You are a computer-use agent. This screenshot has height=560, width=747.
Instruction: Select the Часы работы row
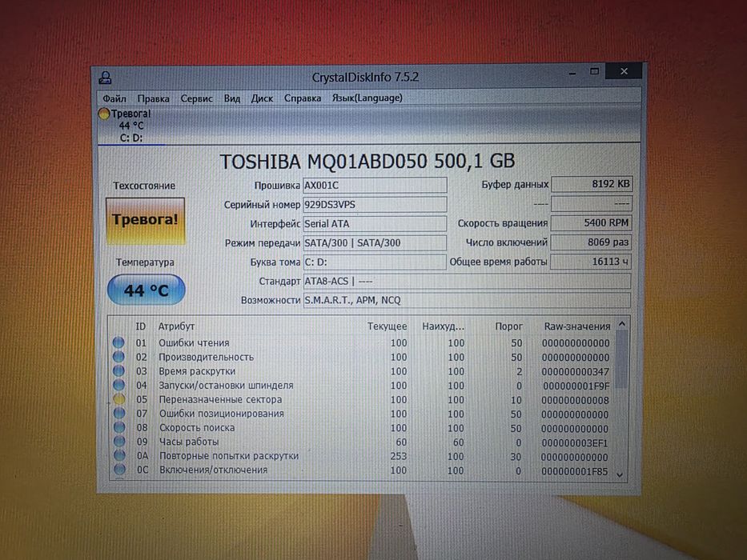click(362, 442)
